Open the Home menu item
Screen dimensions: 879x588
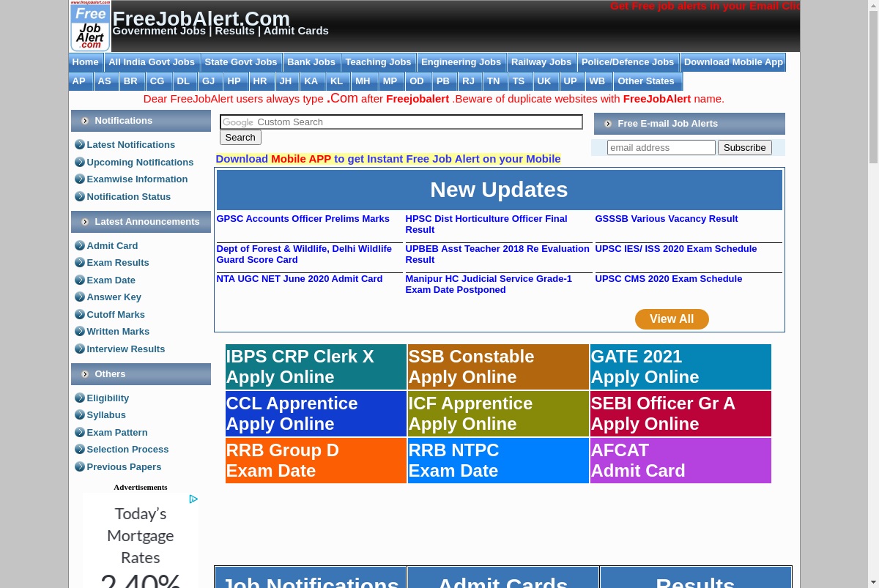[x=86, y=62]
